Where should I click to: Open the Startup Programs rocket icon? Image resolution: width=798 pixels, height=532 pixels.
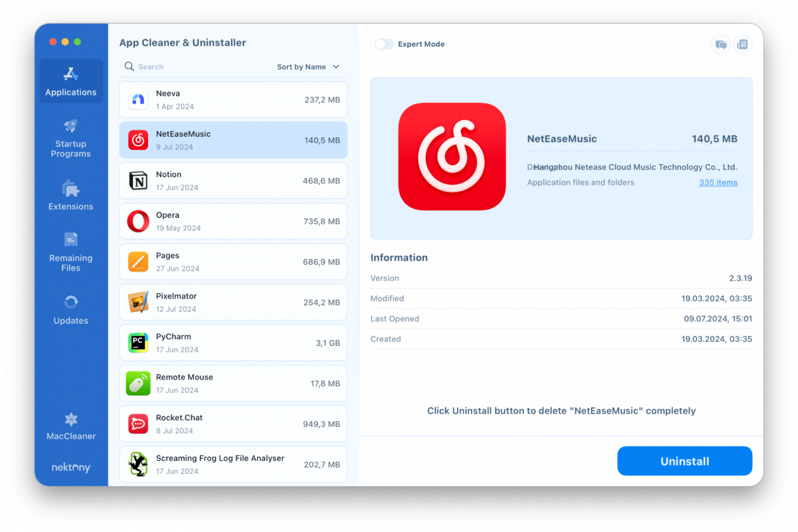tap(71, 126)
